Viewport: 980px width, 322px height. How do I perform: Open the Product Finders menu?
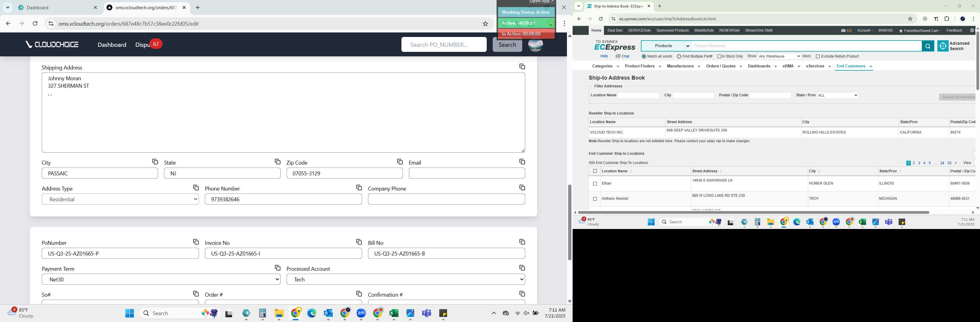click(643, 66)
